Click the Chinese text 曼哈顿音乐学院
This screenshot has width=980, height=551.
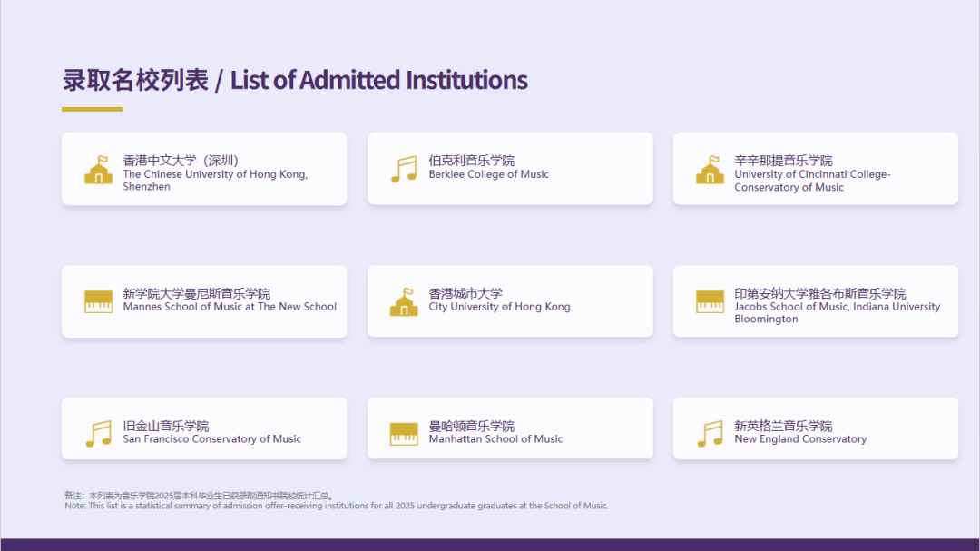(472, 426)
